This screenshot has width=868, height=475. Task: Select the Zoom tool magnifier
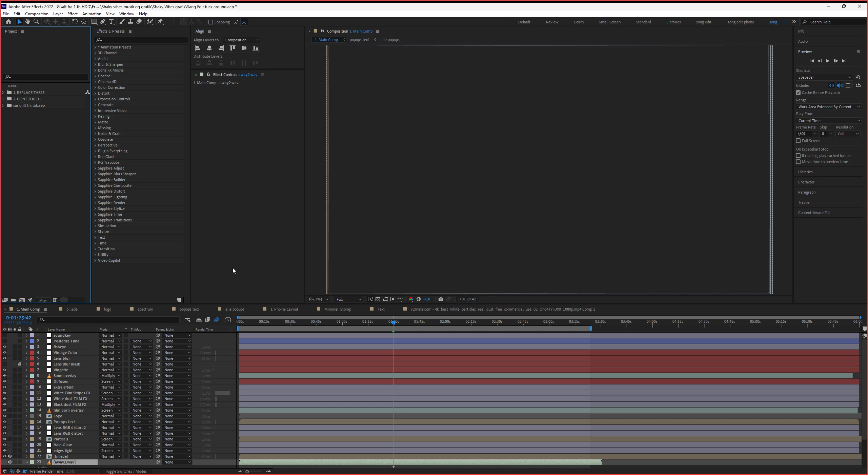point(36,22)
